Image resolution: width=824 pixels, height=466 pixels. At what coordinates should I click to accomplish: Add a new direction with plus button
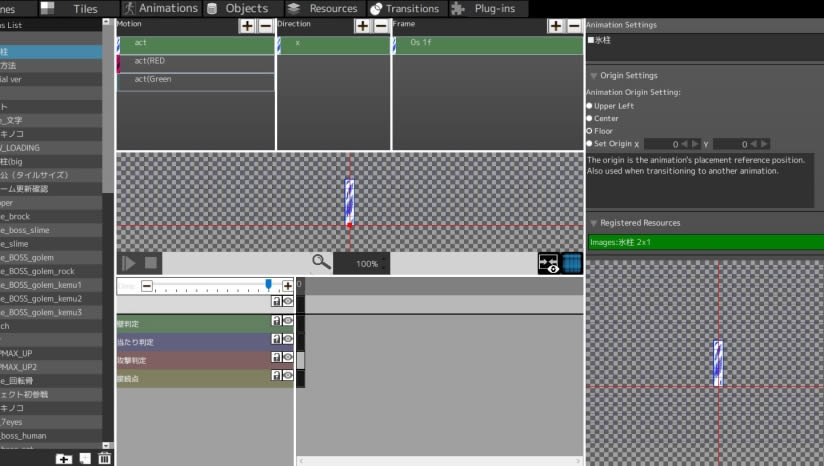click(x=362, y=26)
